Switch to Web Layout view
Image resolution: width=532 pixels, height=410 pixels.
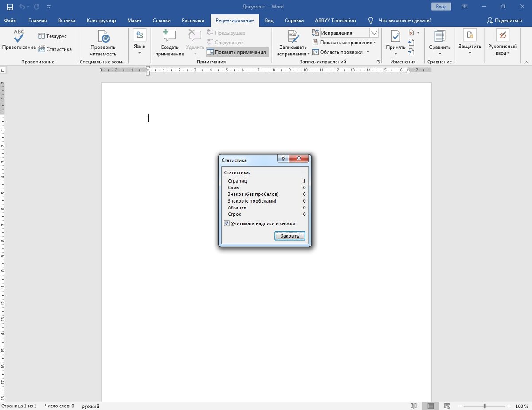tap(448, 406)
